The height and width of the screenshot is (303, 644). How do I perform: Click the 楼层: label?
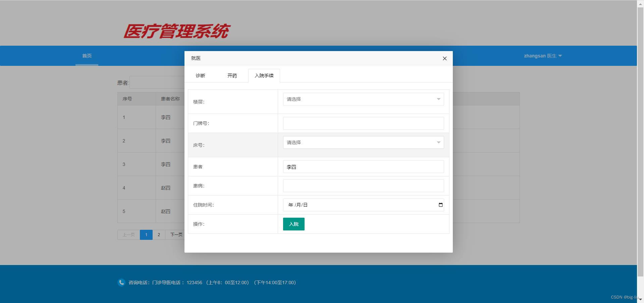(199, 102)
